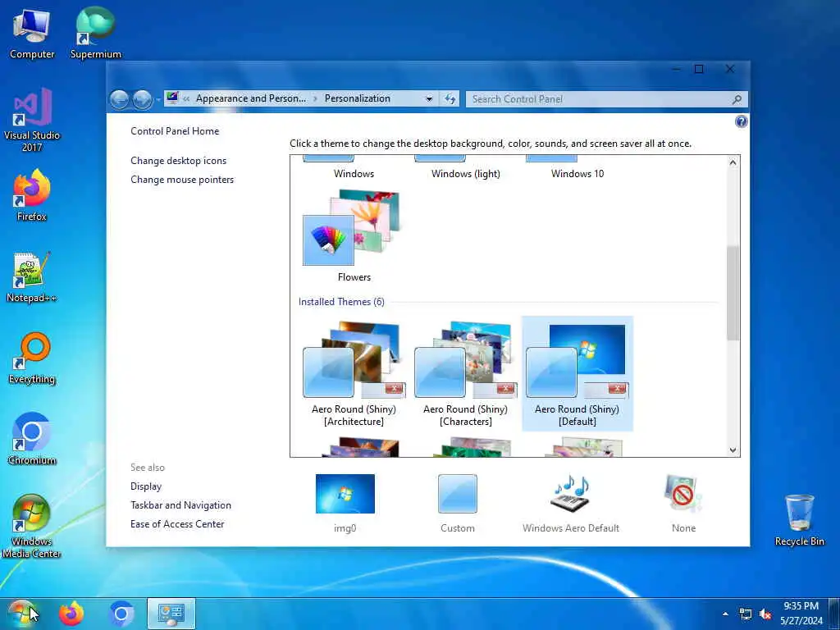Open Control Panel Home link
Image resolution: width=840 pixels, height=630 pixels.
pyautogui.click(x=175, y=131)
